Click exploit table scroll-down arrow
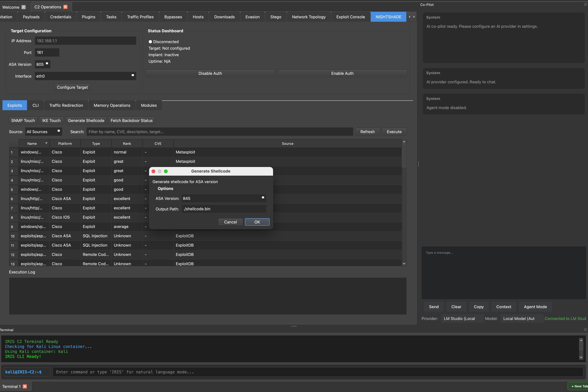588x392 pixels. point(404,264)
